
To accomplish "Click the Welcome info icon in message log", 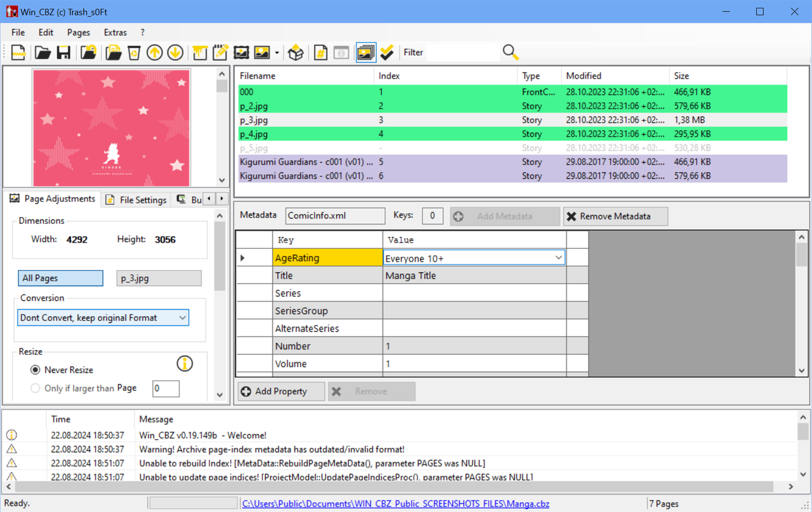I will pyautogui.click(x=12, y=435).
